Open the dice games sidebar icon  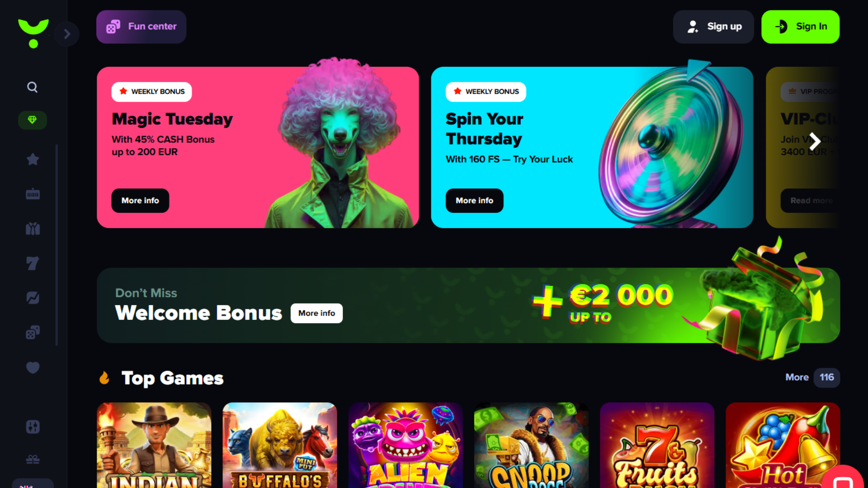pyautogui.click(x=33, y=333)
